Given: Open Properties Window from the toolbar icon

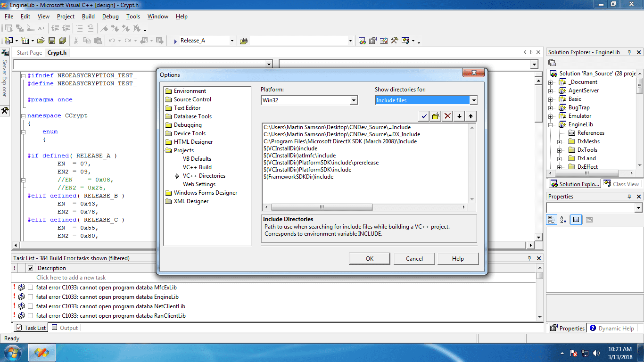Looking at the screenshot, I should point(373,41).
